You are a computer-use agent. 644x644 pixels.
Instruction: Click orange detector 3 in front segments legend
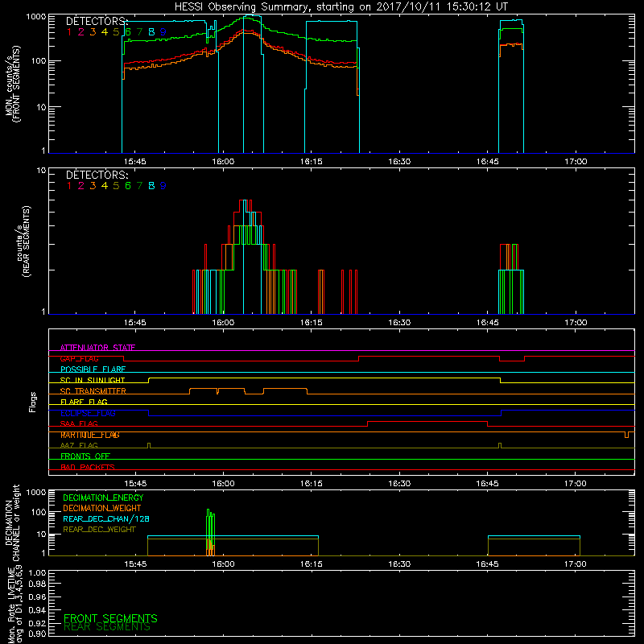(93, 32)
